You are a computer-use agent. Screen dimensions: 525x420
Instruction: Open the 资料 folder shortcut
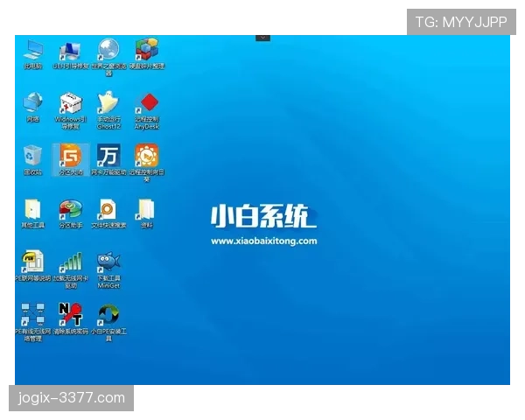point(147,213)
